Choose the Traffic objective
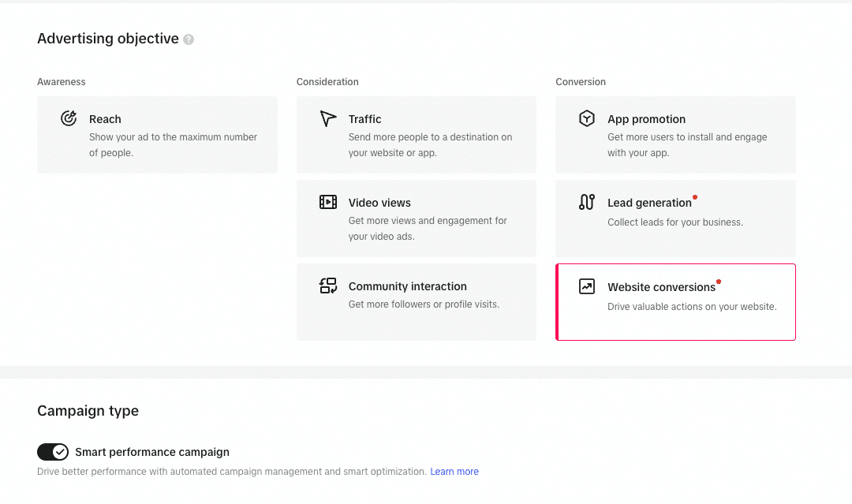 [x=417, y=134]
